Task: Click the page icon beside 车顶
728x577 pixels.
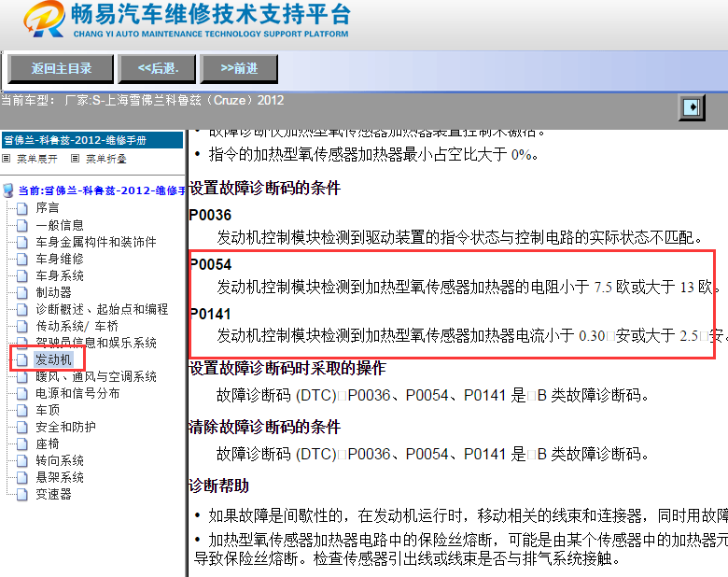Action: (21, 410)
